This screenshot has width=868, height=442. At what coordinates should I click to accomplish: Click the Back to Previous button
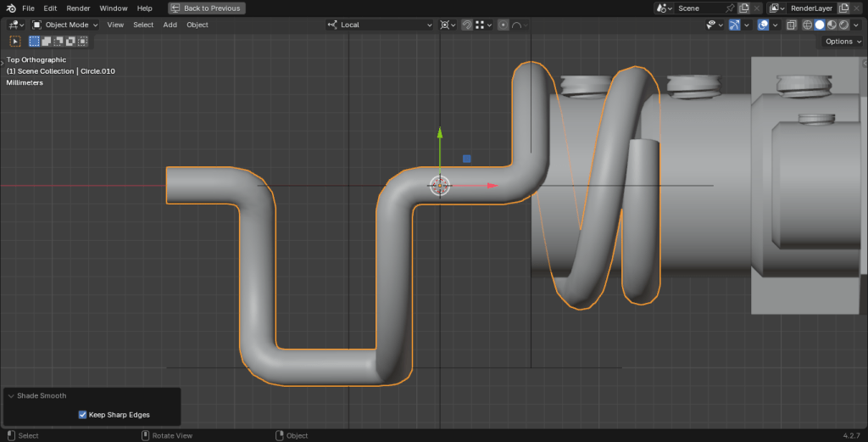(x=207, y=8)
